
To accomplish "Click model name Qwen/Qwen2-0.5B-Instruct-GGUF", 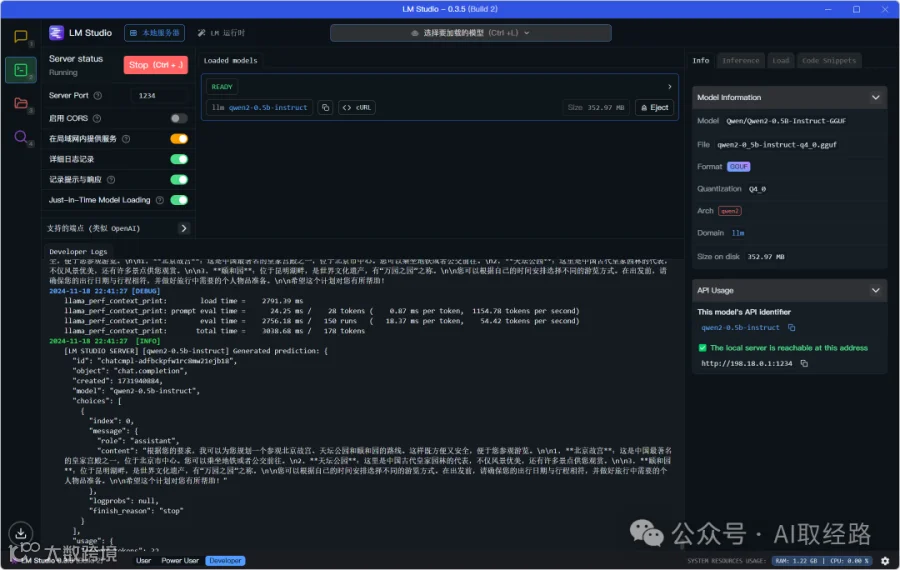I will (x=786, y=121).
